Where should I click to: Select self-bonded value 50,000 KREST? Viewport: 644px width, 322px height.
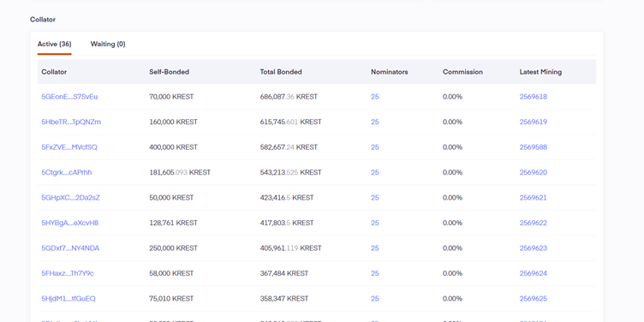coord(171,198)
